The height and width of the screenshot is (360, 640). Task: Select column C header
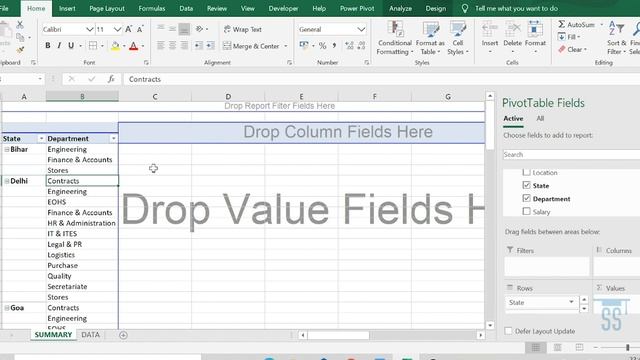point(155,97)
